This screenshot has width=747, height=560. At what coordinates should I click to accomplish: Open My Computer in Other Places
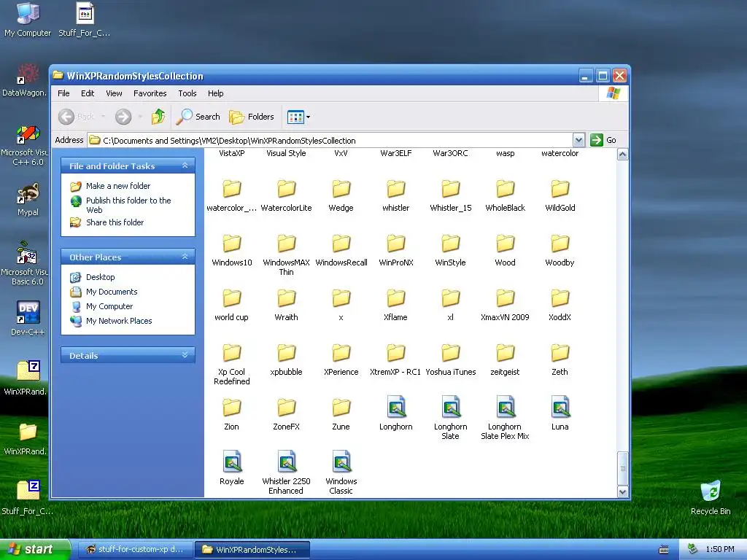point(109,307)
